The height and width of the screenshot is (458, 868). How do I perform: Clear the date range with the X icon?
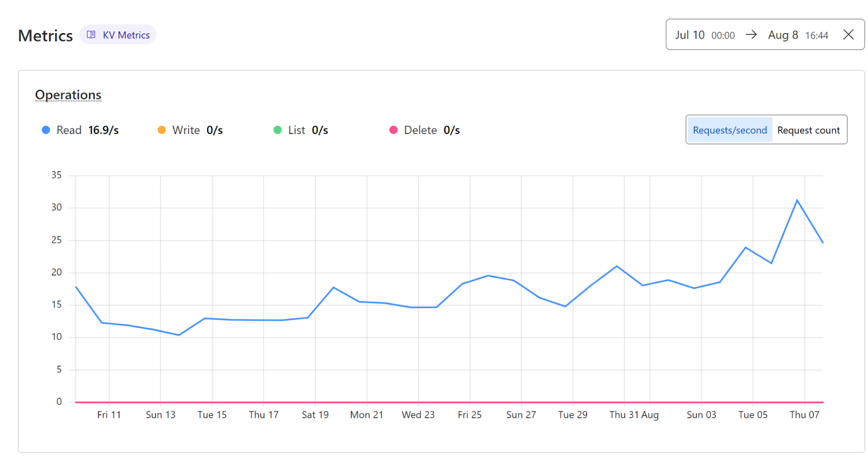848,35
